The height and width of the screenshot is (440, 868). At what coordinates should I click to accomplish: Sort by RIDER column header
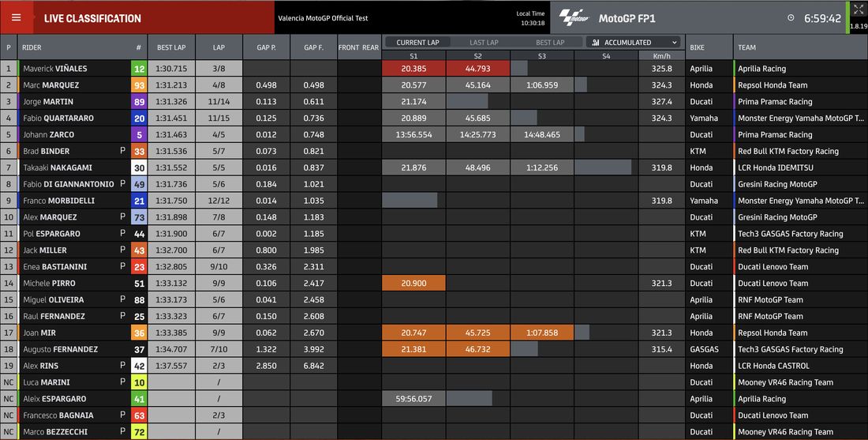click(32, 47)
